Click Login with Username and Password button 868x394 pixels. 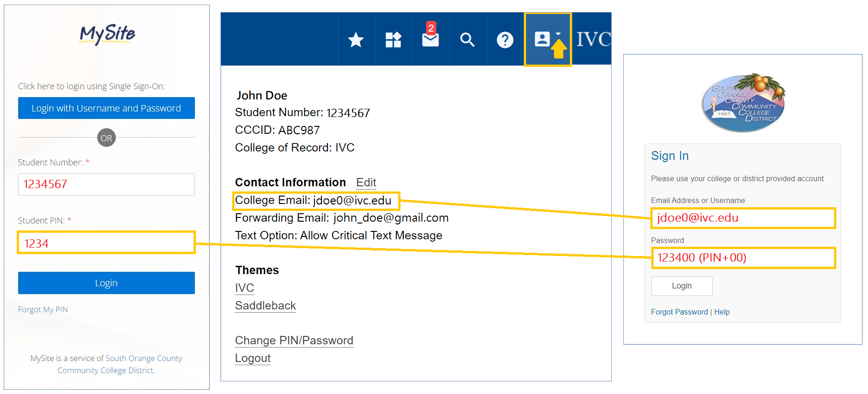click(x=106, y=108)
